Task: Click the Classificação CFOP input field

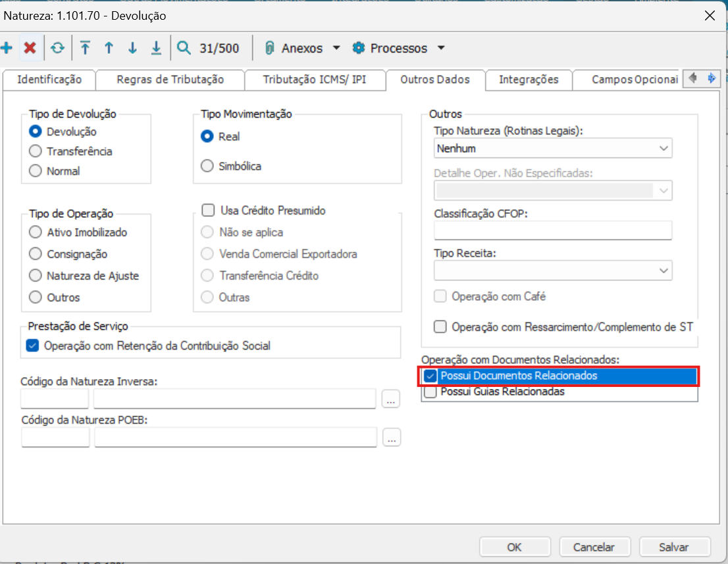Action: [x=553, y=230]
